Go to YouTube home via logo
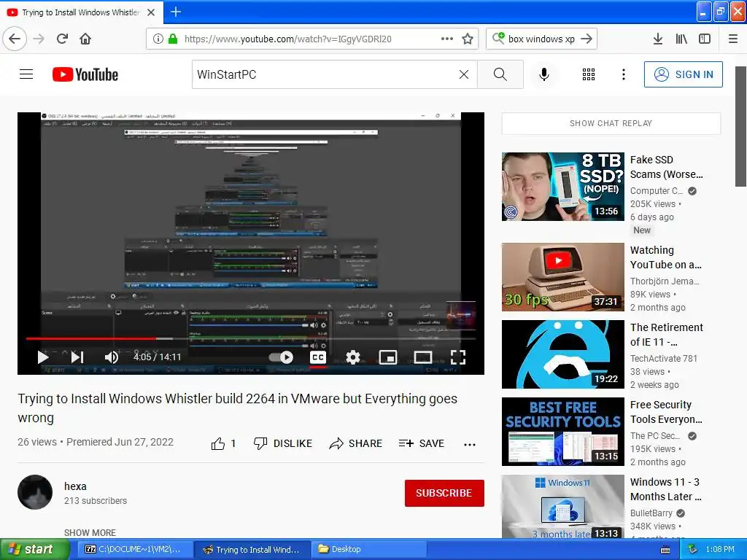 tap(85, 74)
